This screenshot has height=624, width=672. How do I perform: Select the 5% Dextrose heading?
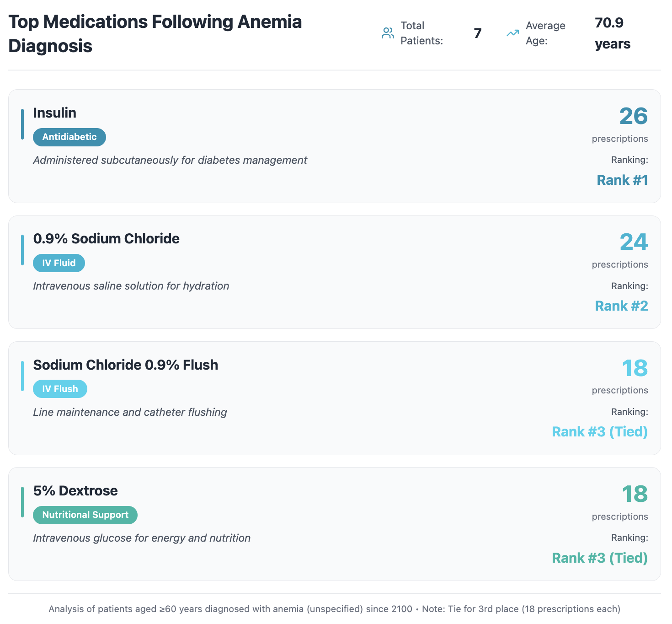tap(75, 490)
